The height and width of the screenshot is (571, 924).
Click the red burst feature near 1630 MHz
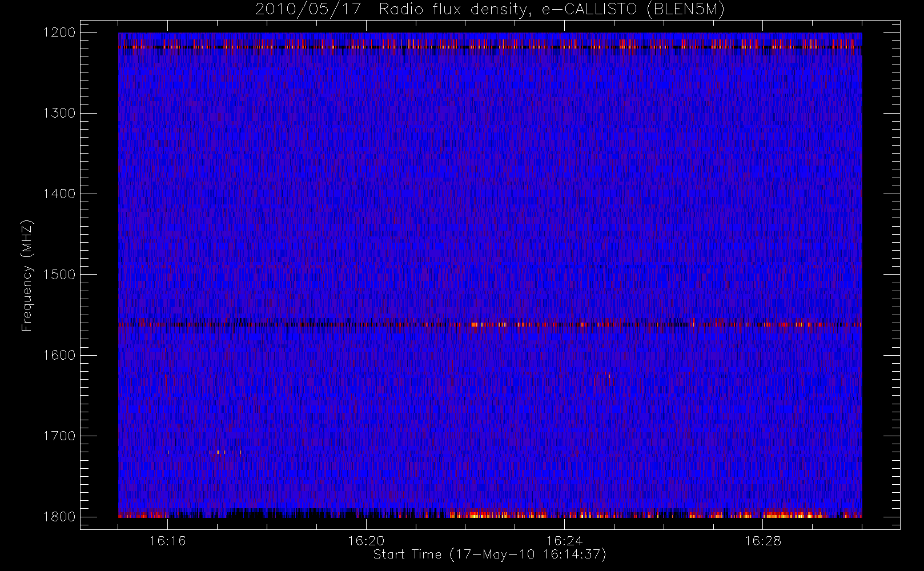tap(602, 379)
